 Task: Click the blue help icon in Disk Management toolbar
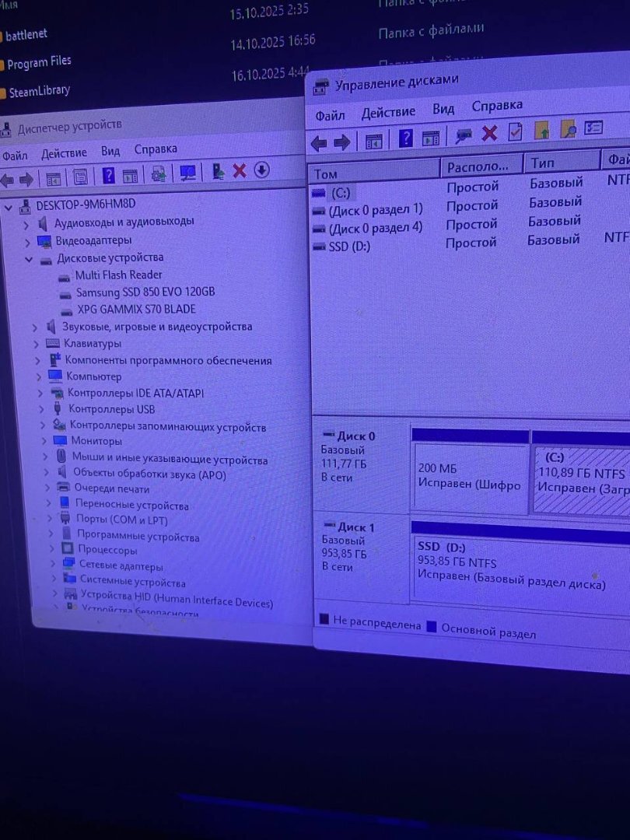[406, 138]
